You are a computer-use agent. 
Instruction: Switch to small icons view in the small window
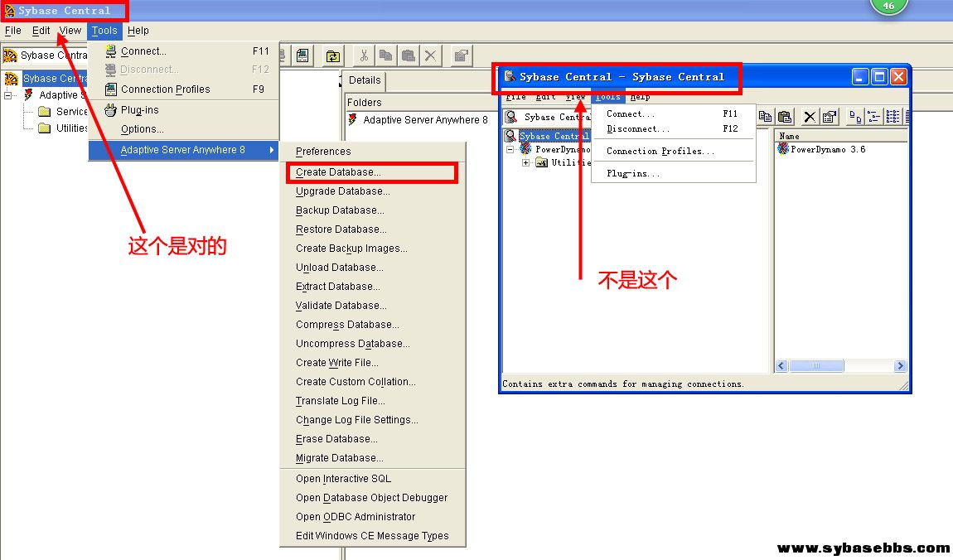[x=873, y=117]
